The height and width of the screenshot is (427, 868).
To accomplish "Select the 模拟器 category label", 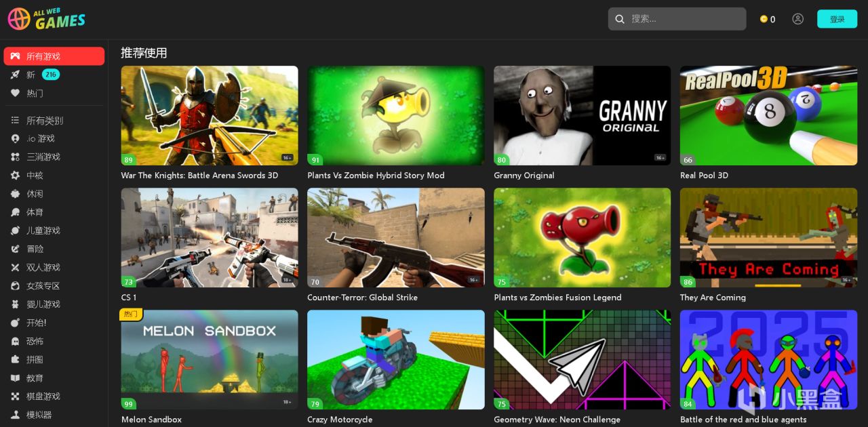I will point(39,414).
